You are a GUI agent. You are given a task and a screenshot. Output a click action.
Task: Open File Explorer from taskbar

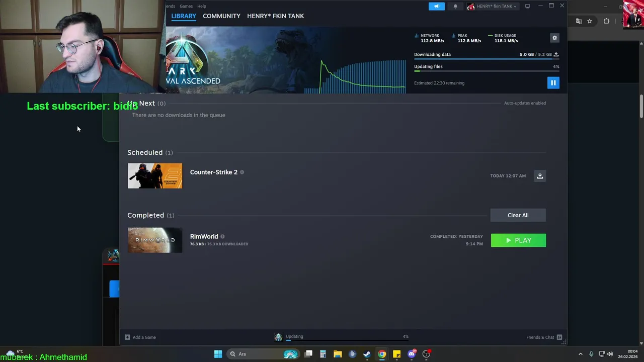click(x=338, y=354)
